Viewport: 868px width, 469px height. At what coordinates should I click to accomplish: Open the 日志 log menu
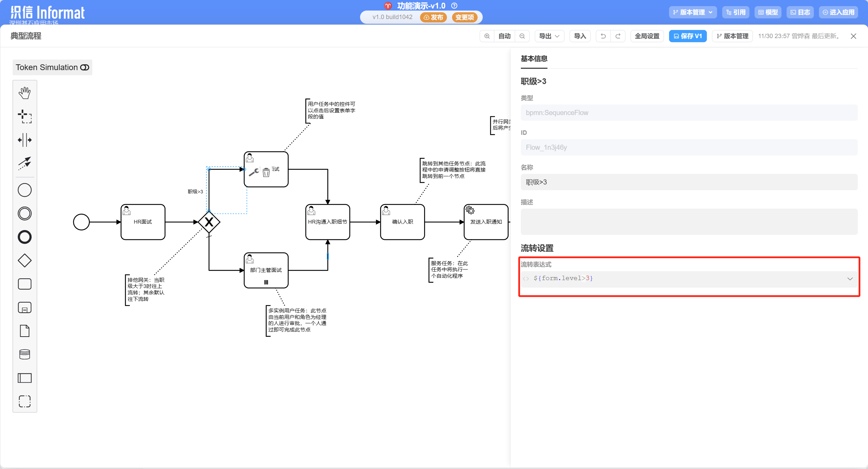point(800,12)
